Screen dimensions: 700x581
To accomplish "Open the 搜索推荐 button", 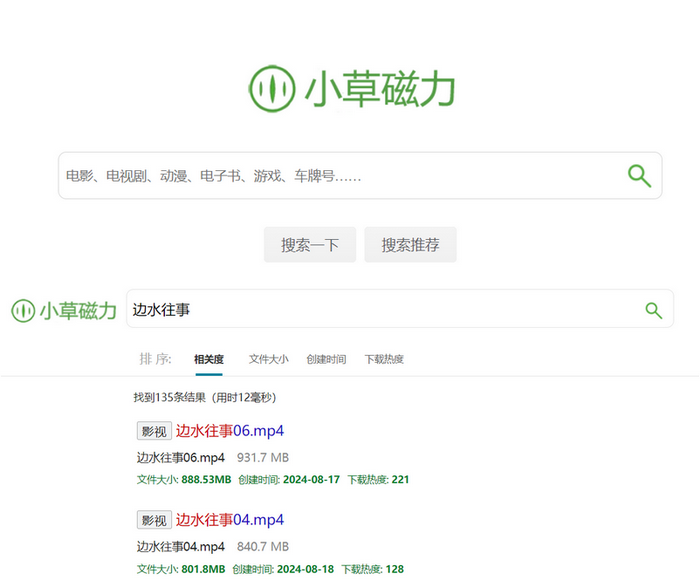I will click(x=410, y=245).
